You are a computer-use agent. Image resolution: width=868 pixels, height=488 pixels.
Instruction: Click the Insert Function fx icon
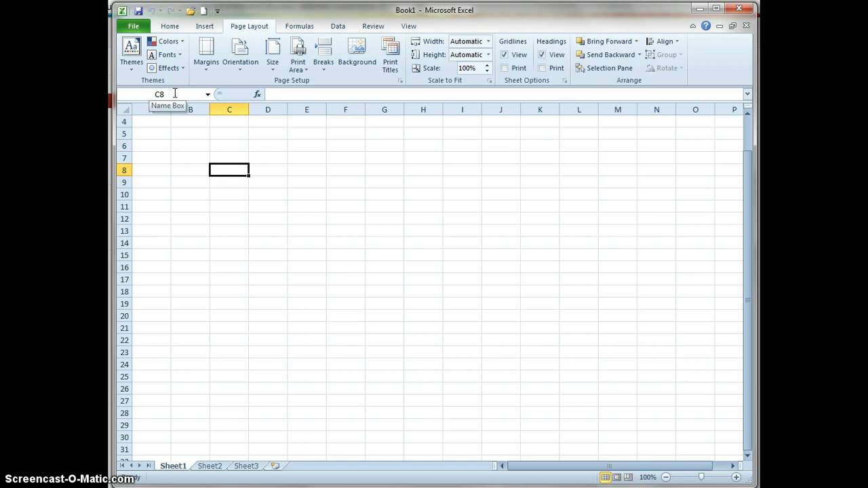click(x=258, y=94)
